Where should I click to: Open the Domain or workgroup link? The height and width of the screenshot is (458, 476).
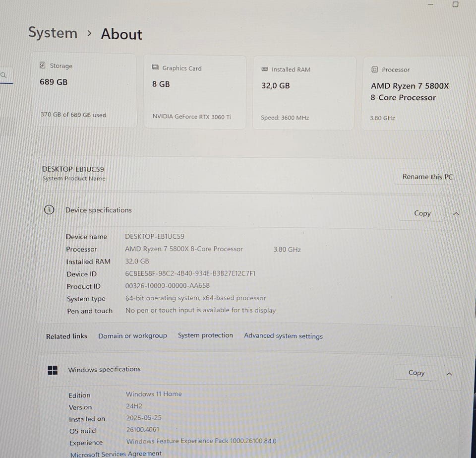click(x=132, y=336)
